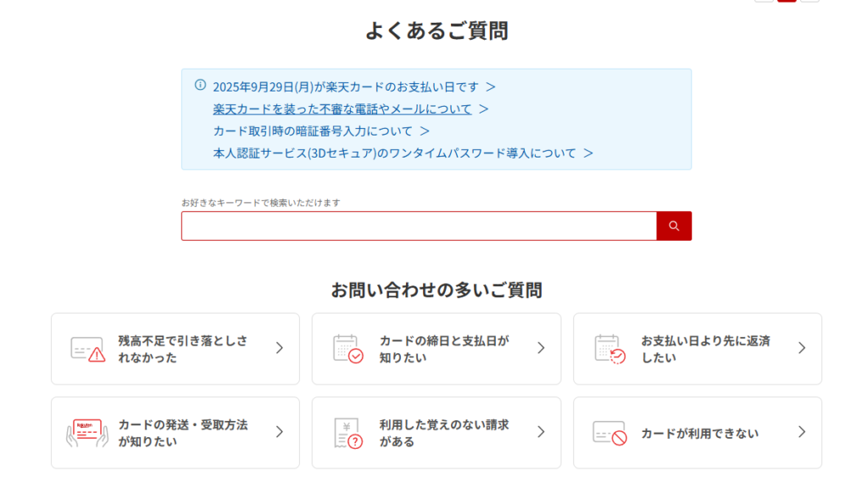Click the info circle icon in notice box
Screen dimensions: 868x499
(201, 85)
